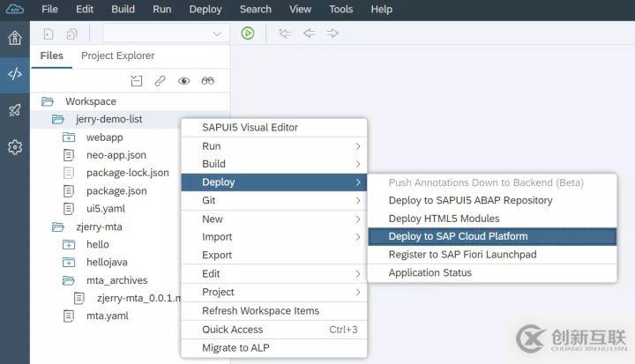This screenshot has width=635, height=364.
Task: Toggle show hidden files eye icon
Action: pyautogui.click(x=183, y=80)
